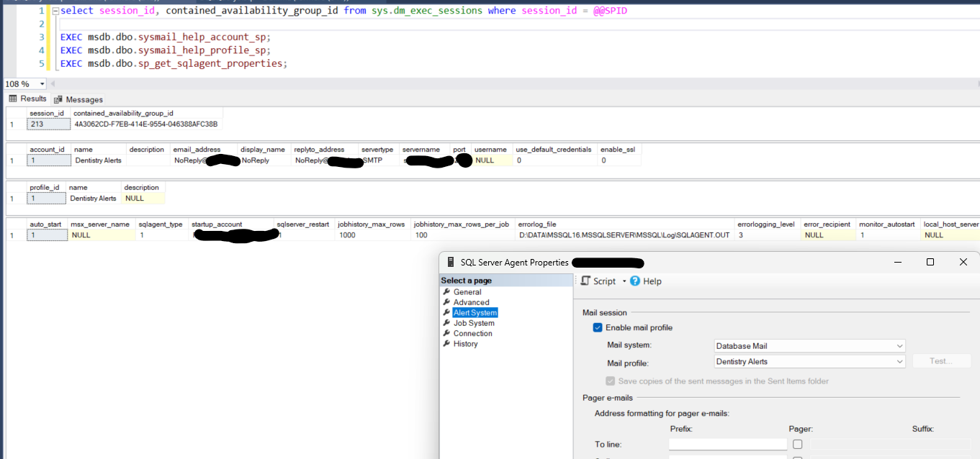Select the History page
The width and height of the screenshot is (980, 459).
click(465, 344)
